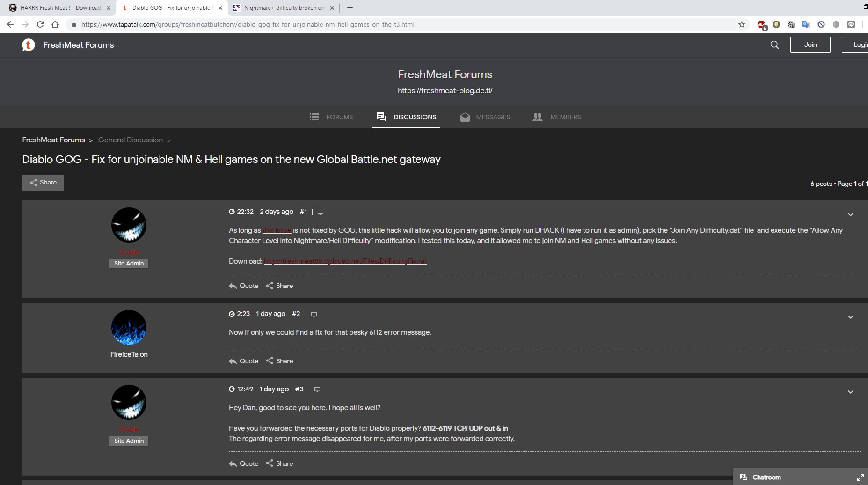The width and height of the screenshot is (868, 485).
Task: Open the freshmeat-blog.de.tl link
Action: 445,91
